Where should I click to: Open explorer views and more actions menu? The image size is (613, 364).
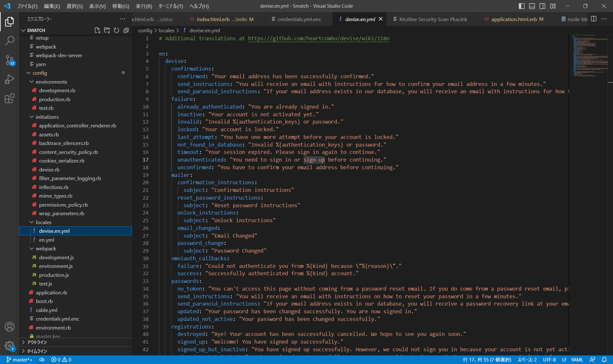tap(123, 19)
